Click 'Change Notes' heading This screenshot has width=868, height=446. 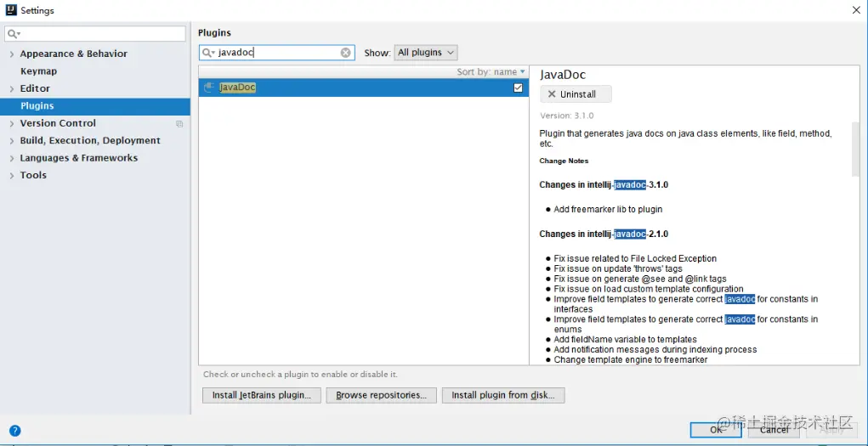pos(564,161)
